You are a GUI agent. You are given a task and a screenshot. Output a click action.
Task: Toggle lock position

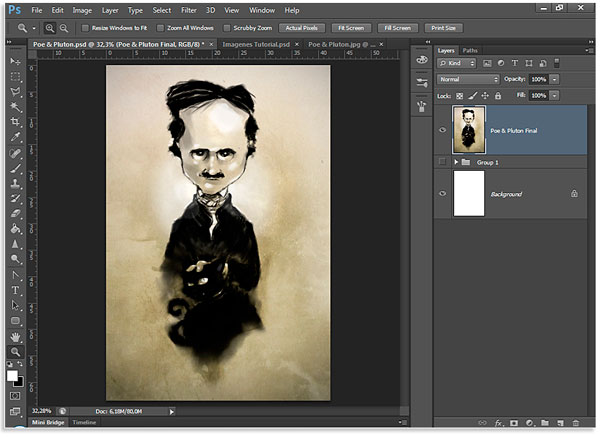coord(485,96)
